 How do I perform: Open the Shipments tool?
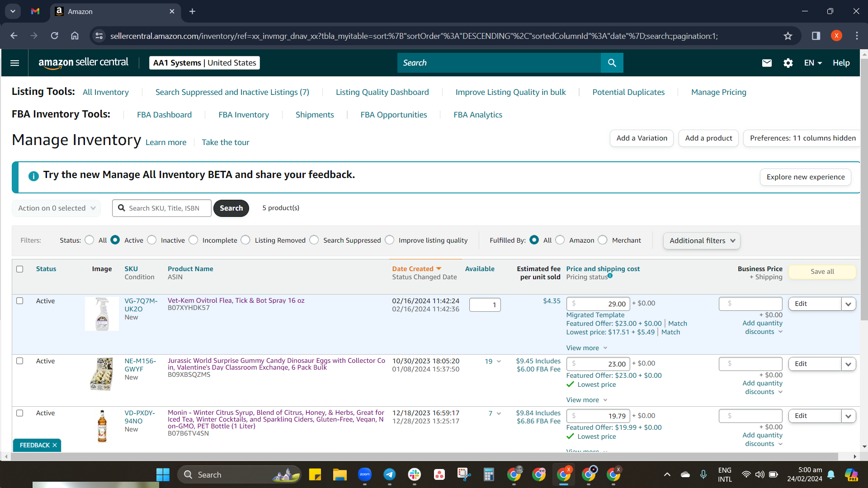315,115
